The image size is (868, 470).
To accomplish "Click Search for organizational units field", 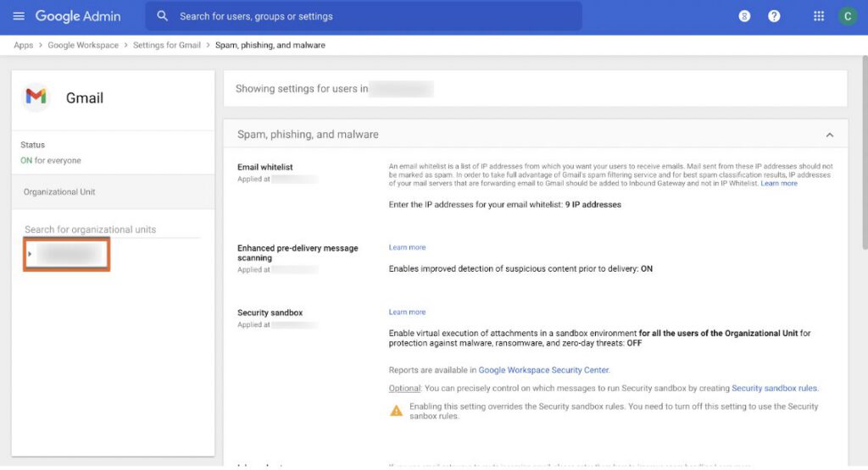I will tap(110, 229).
